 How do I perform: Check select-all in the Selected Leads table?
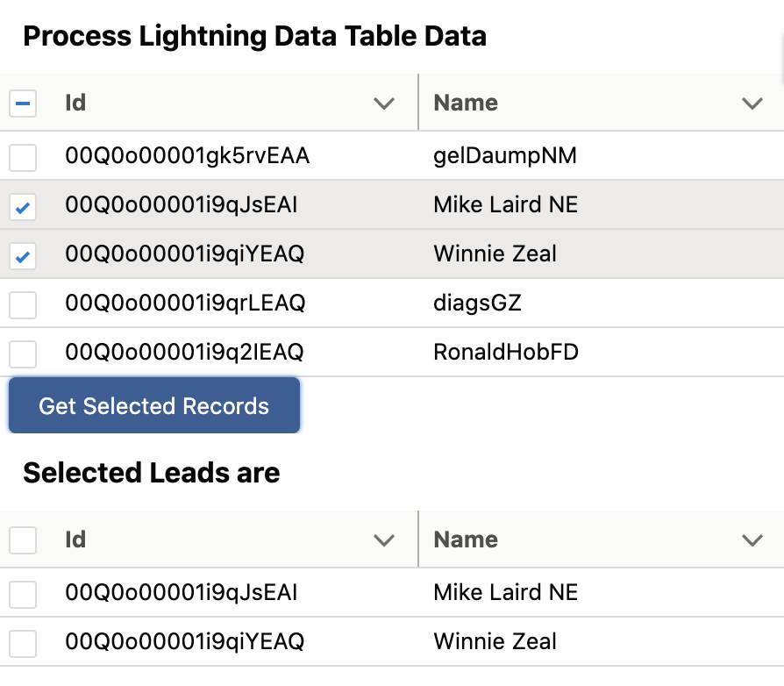tap(23, 540)
